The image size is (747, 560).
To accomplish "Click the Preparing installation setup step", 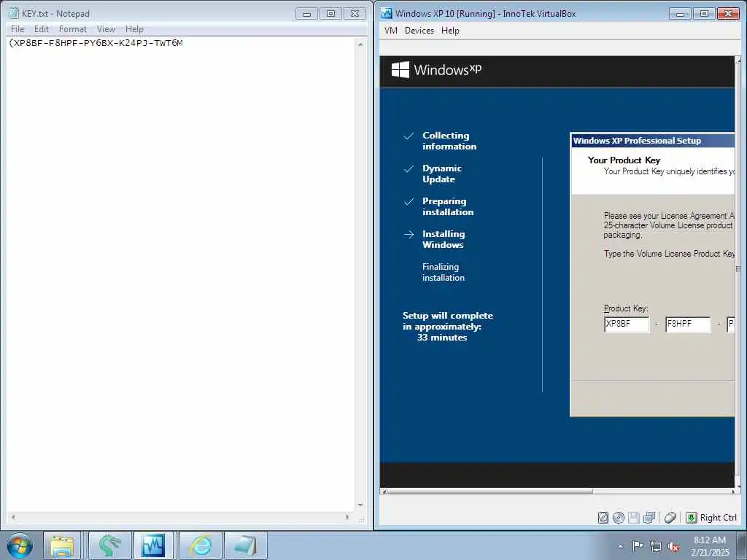I will pyautogui.click(x=448, y=206).
